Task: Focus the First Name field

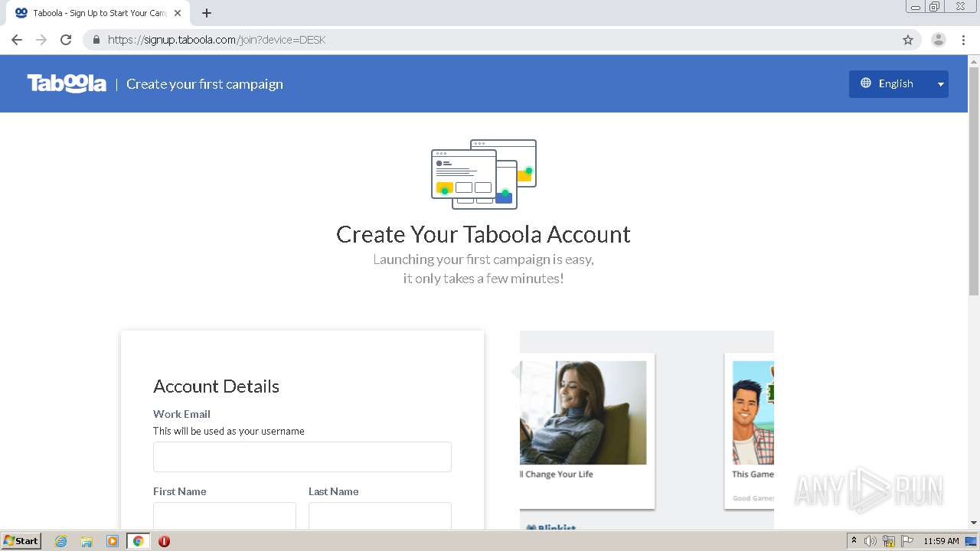Action: [x=224, y=516]
